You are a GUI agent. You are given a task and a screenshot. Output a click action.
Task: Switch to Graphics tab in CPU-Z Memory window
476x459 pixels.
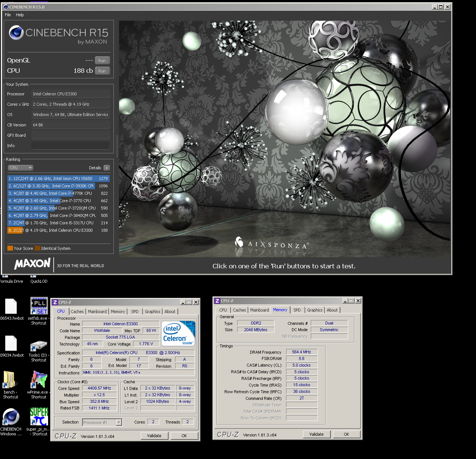pos(315,310)
